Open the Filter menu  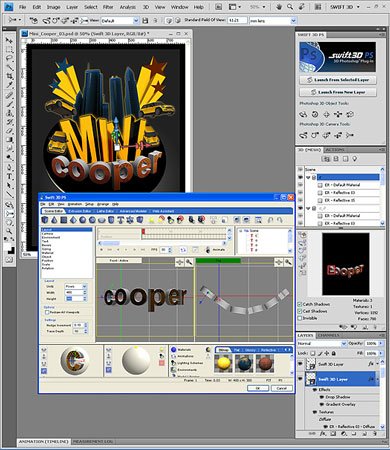(x=108, y=7)
